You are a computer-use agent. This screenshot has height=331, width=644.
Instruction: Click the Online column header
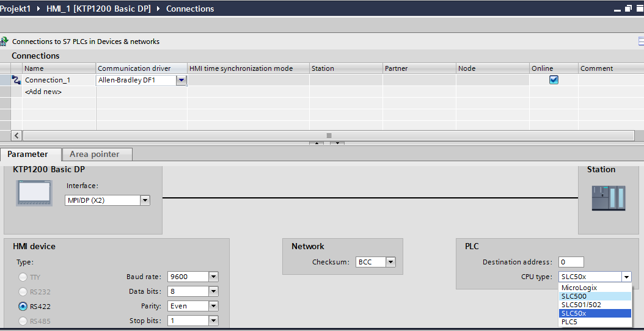point(554,68)
